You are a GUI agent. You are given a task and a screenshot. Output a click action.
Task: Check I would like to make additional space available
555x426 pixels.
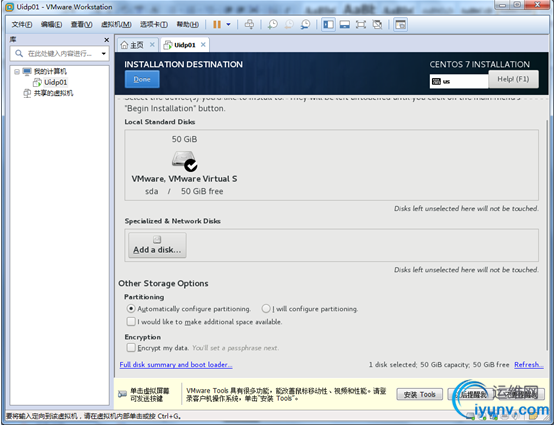click(131, 322)
